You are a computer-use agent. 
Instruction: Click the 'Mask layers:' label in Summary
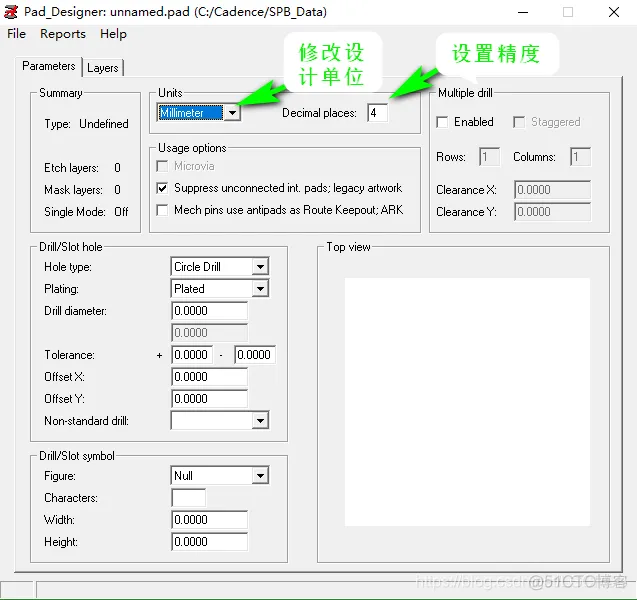[x=73, y=190]
